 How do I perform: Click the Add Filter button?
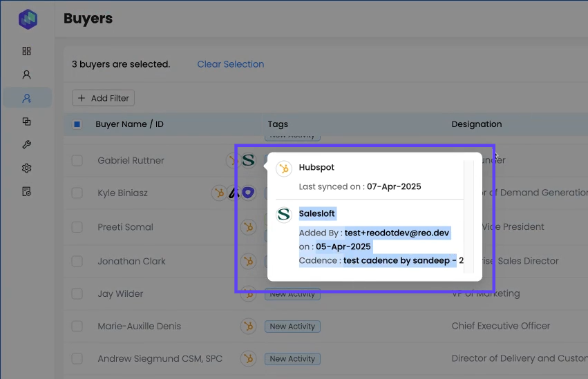(104, 98)
